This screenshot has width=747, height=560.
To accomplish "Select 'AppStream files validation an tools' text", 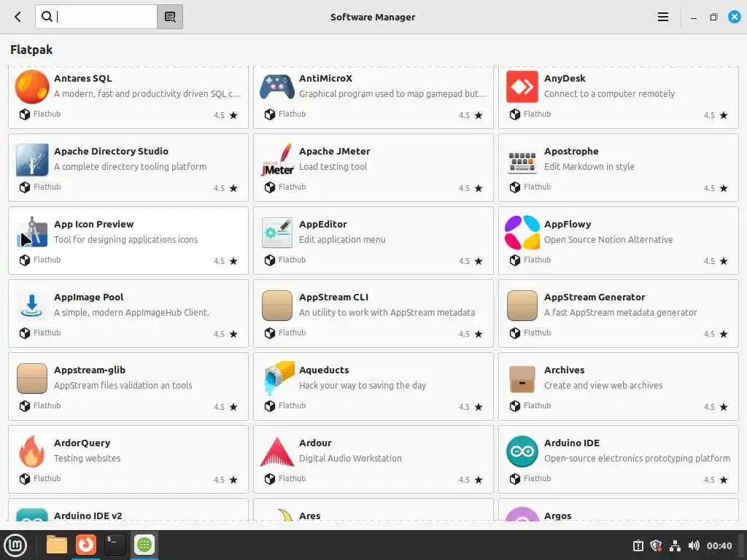I will pos(123,385).
